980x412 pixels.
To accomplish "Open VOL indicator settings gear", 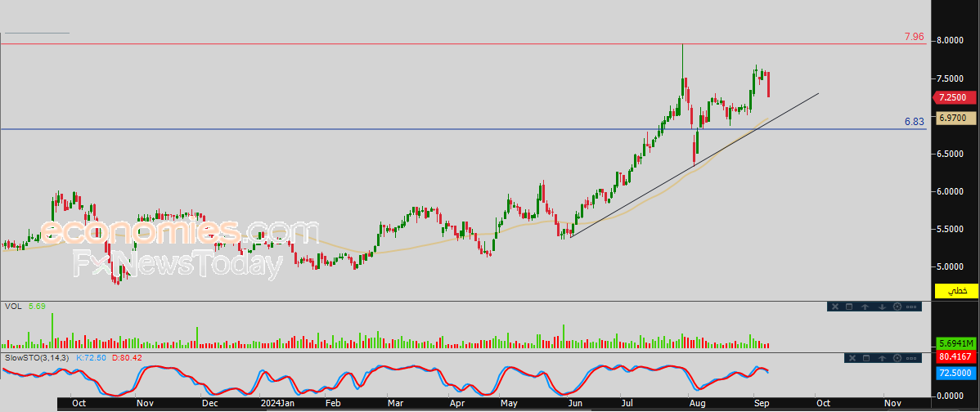I will 897,307.
